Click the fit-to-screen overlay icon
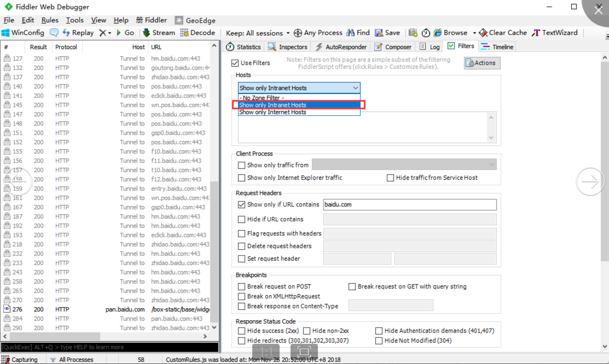Image resolution: width=609 pixels, height=364 pixels. [x=304, y=351]
